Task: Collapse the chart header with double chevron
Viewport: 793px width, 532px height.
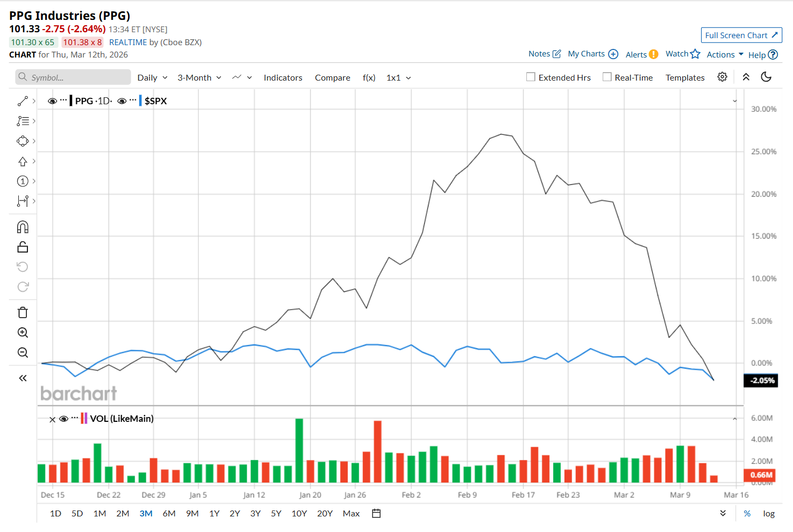Action: [746, 77]
